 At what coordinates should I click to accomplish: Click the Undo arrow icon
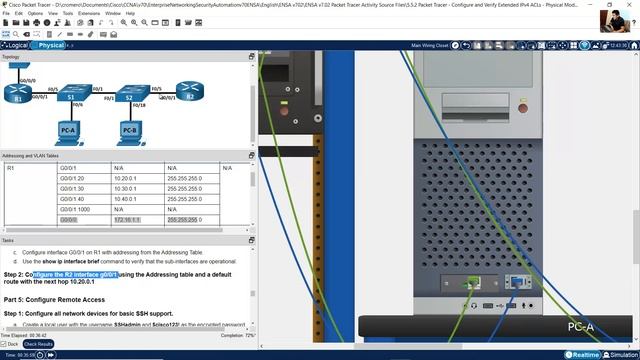101,23
